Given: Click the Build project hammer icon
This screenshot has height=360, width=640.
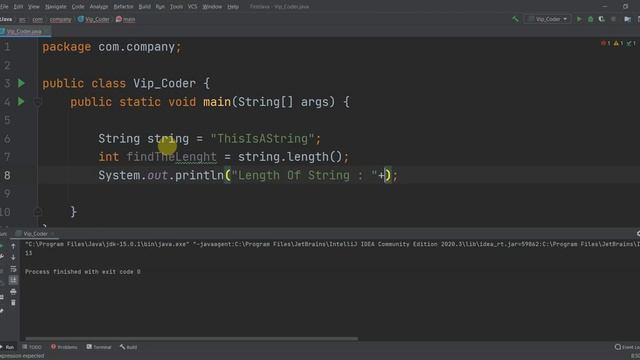Looking at the screenshot, I should (515, 19).
